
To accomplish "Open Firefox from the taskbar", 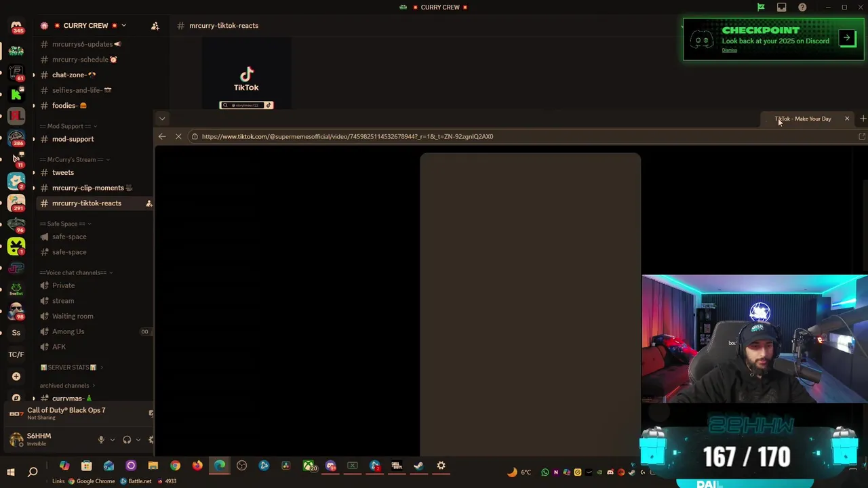I will click(197, 466).
